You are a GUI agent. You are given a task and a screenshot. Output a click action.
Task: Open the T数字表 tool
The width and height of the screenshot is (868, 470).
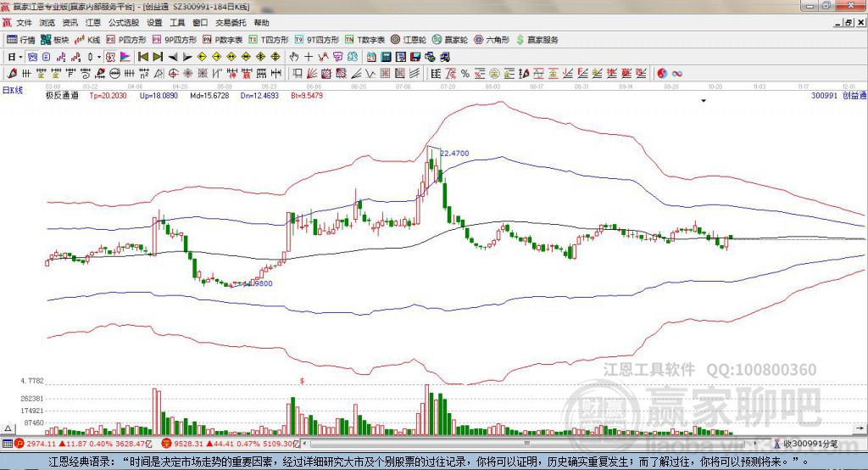coord(364,40)
